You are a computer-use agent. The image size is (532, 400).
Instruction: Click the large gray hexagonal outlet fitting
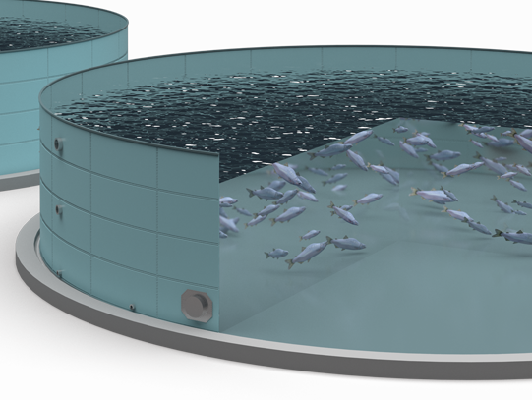click(197, 306)
